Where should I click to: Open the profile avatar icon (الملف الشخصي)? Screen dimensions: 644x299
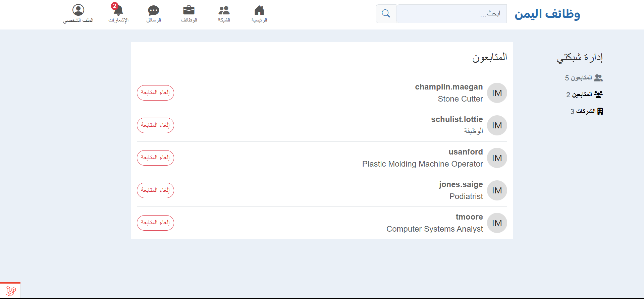pos(78,10)
